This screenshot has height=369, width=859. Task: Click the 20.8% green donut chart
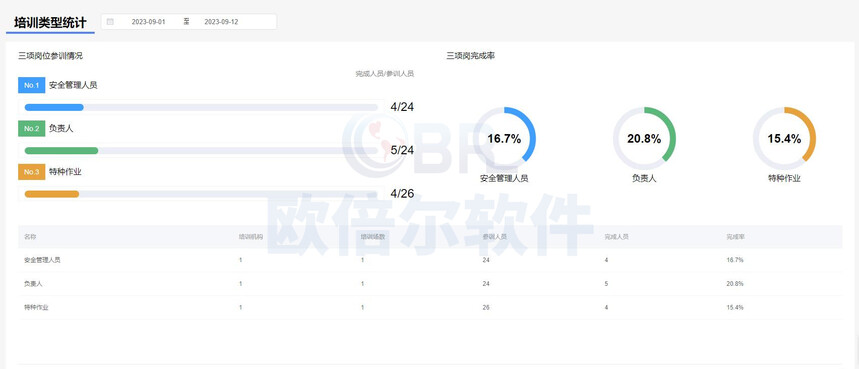click(644, 139)
